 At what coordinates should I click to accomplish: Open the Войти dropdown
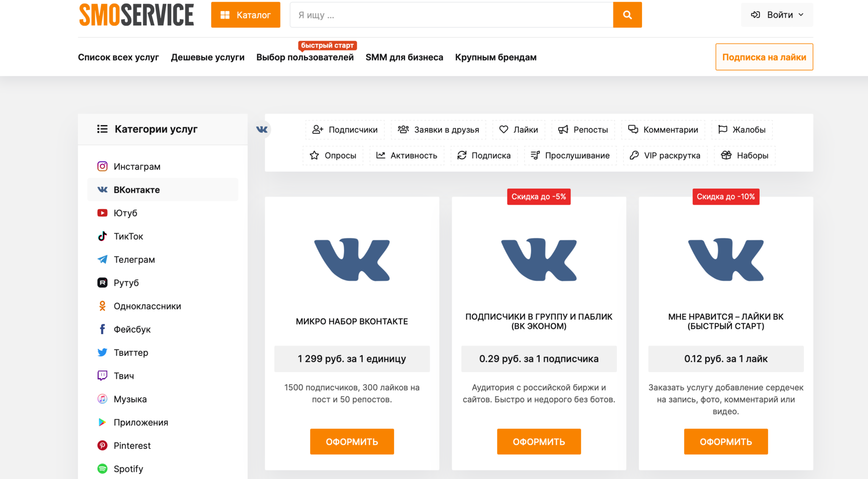tap(777, 15)
